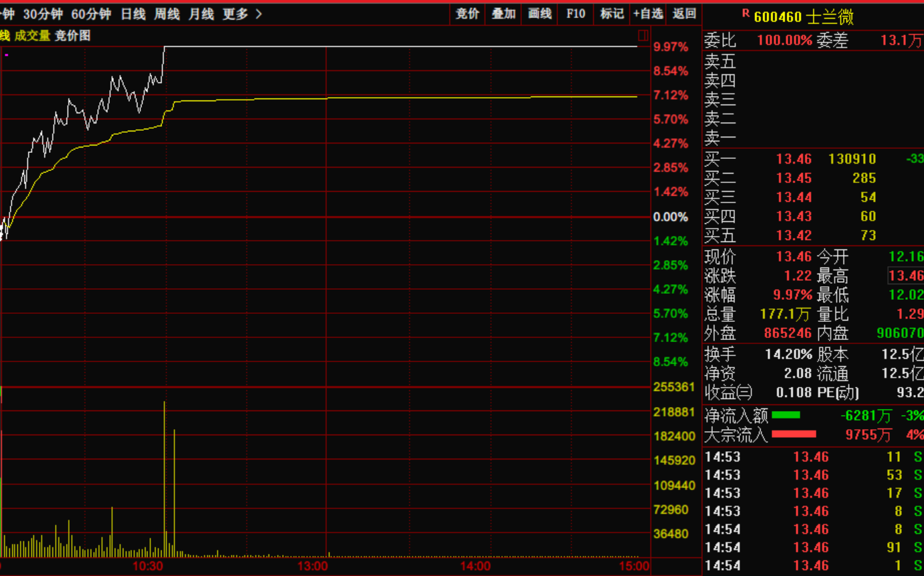Click the 净流入额 amount -6281万

pyautogui.click(x=866, y=416)
